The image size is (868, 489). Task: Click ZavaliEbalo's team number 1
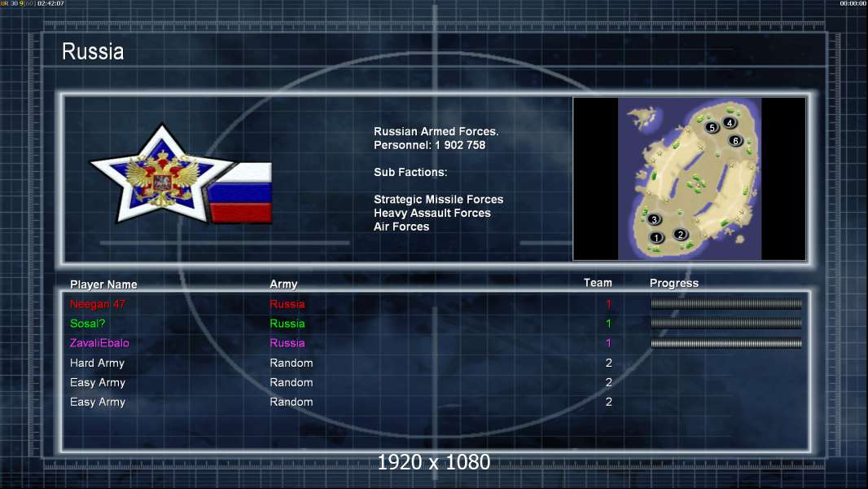pyautogui.click(x=608, y=343)
